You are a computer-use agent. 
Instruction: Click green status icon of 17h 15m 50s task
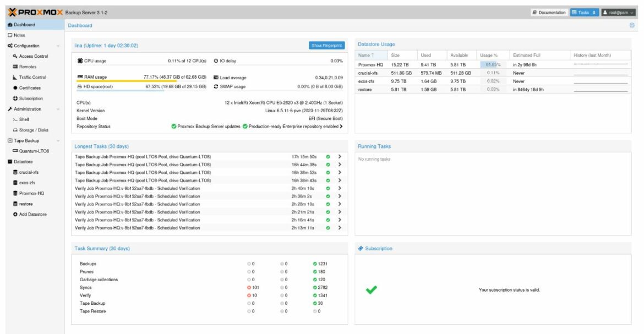328,157
